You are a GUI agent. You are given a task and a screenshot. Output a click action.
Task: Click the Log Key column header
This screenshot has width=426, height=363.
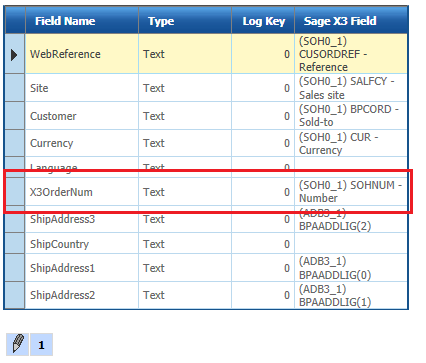[x=263, y=21]
